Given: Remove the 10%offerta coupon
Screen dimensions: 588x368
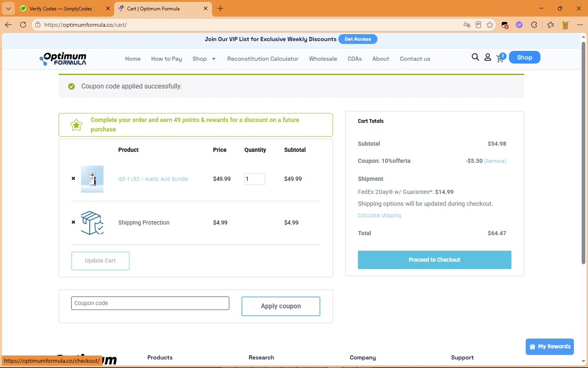Looking at the screenshot, I should click(x=495, y=161).
